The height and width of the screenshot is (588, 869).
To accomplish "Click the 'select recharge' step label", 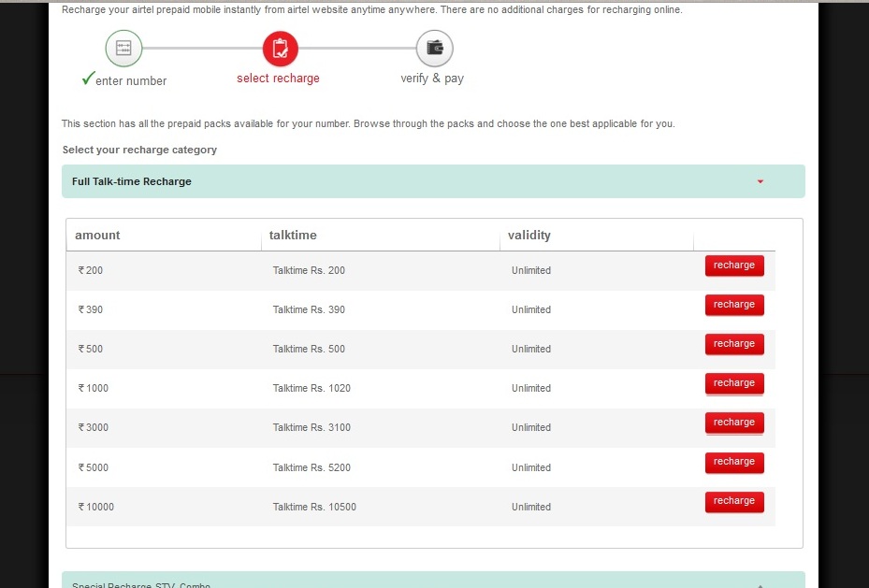I will (278, 79).
